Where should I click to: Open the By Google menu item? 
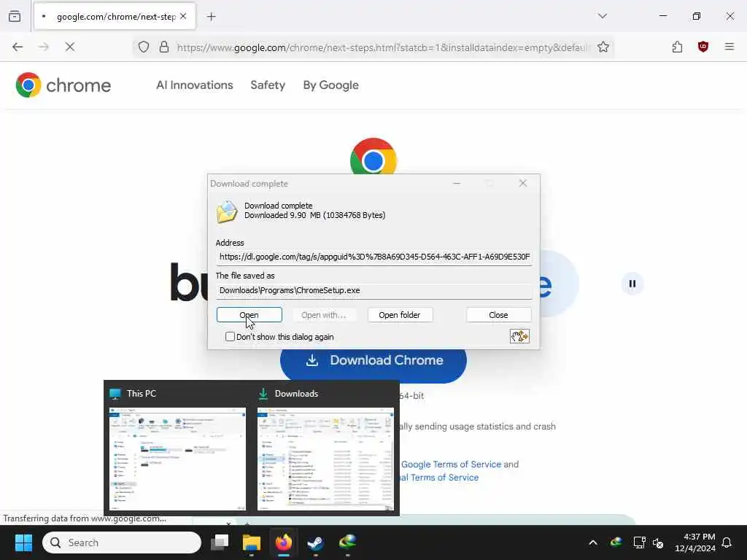[x=330, y=85]
